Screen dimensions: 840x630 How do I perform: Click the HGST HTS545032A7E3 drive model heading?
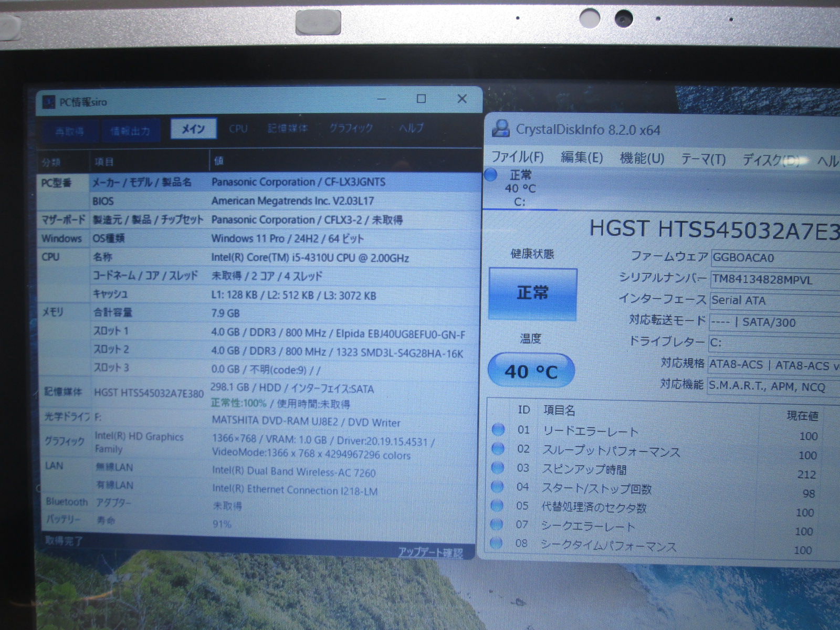[x=715, y=229]
